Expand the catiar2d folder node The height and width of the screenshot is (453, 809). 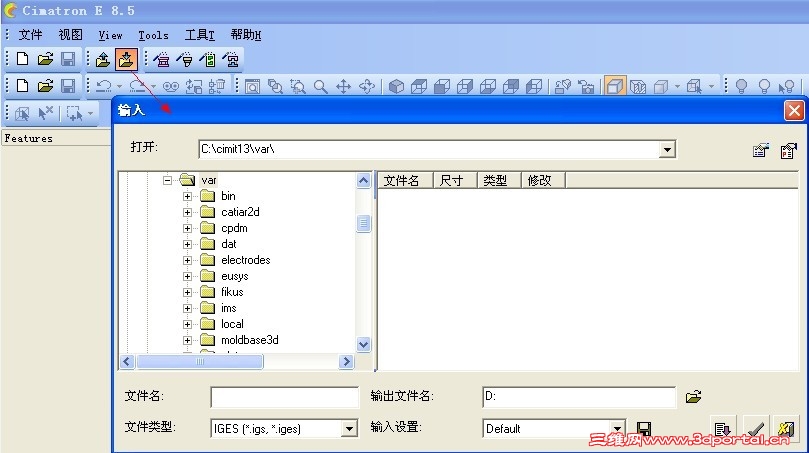[187, 212]
